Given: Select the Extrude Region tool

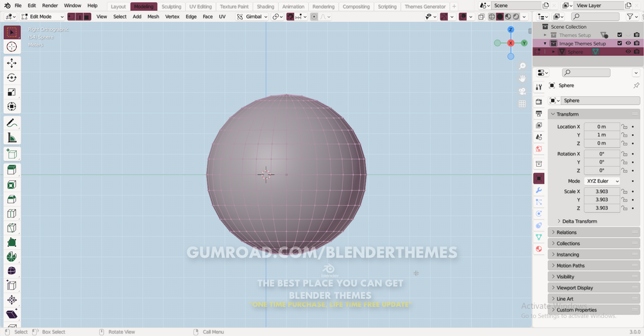Looking at the screenshot, I should (12, 170).
